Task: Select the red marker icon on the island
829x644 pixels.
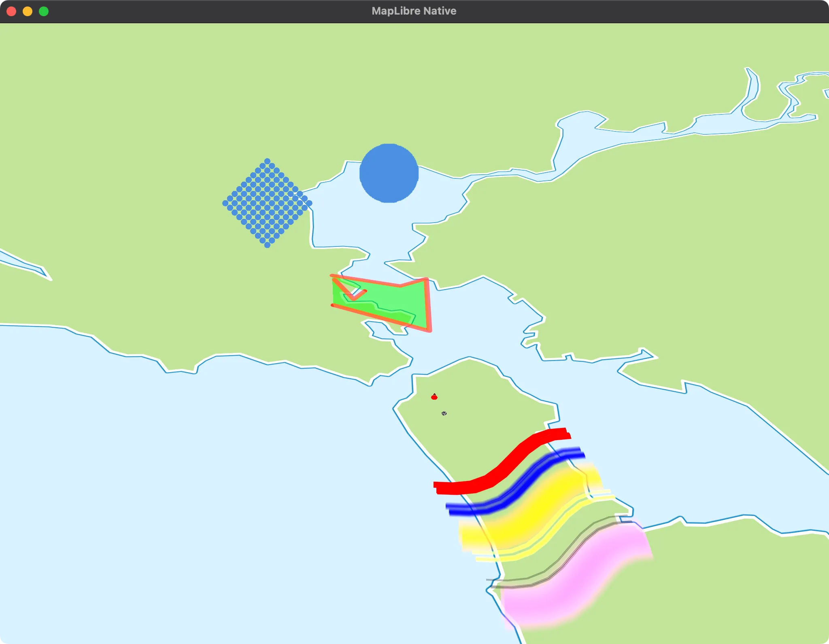Action: [x=434, y=398]
